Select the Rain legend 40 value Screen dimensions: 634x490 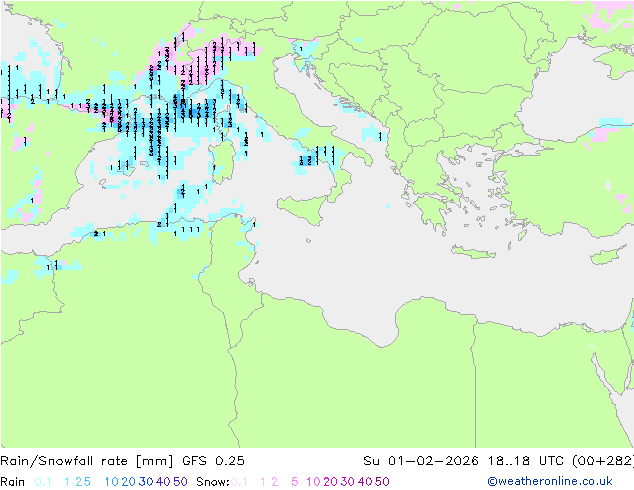163,482
